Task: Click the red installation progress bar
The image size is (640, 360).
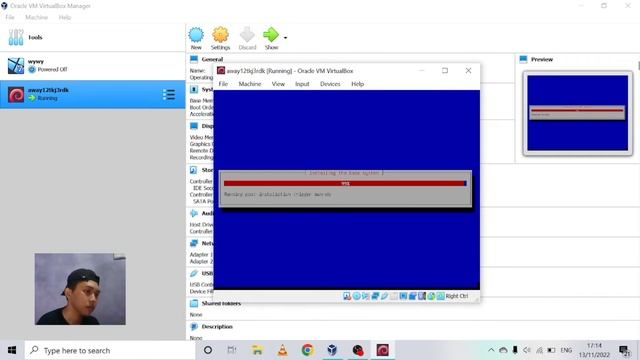Action: tap(345, 183)
